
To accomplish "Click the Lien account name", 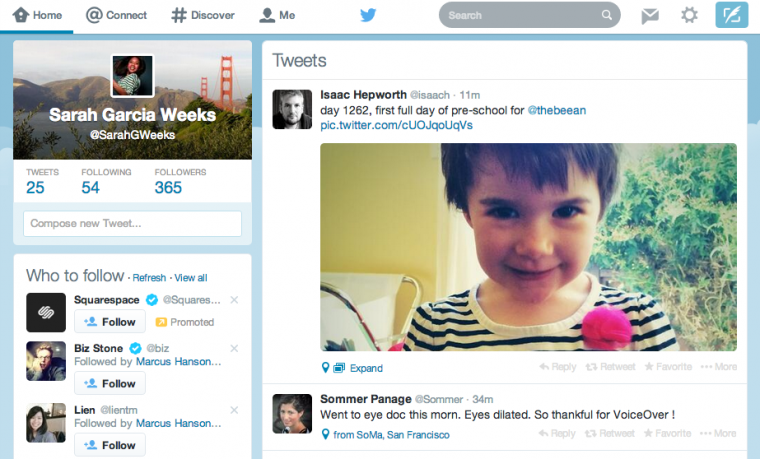I will 84,410.
